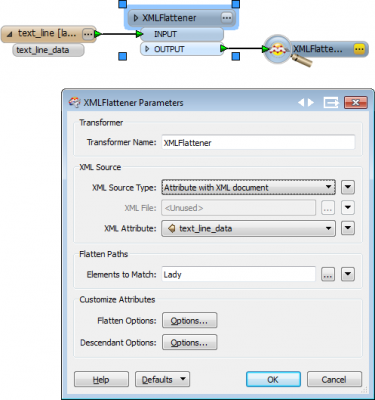Click the output port green arrow

click(224, 49)
